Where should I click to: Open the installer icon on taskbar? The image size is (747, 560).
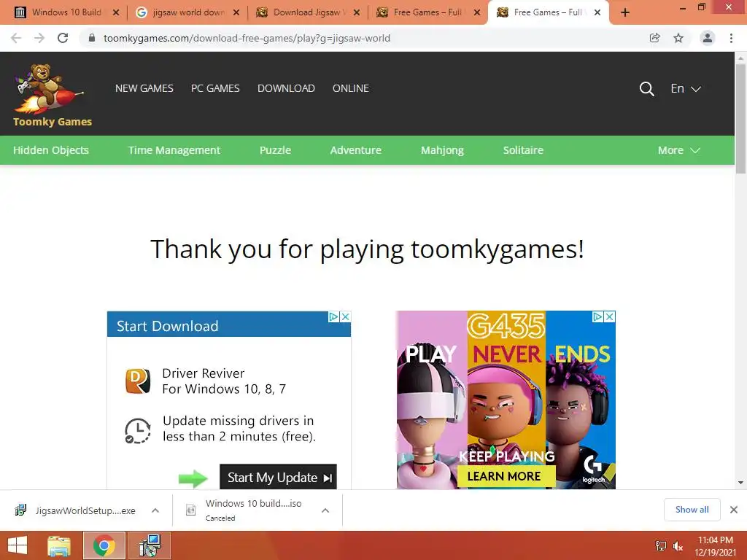pyautogui.click(x=150, y=545)
